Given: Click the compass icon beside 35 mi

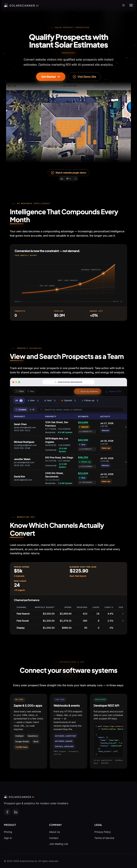Looking at the screenshot, I should coord(75,179).
